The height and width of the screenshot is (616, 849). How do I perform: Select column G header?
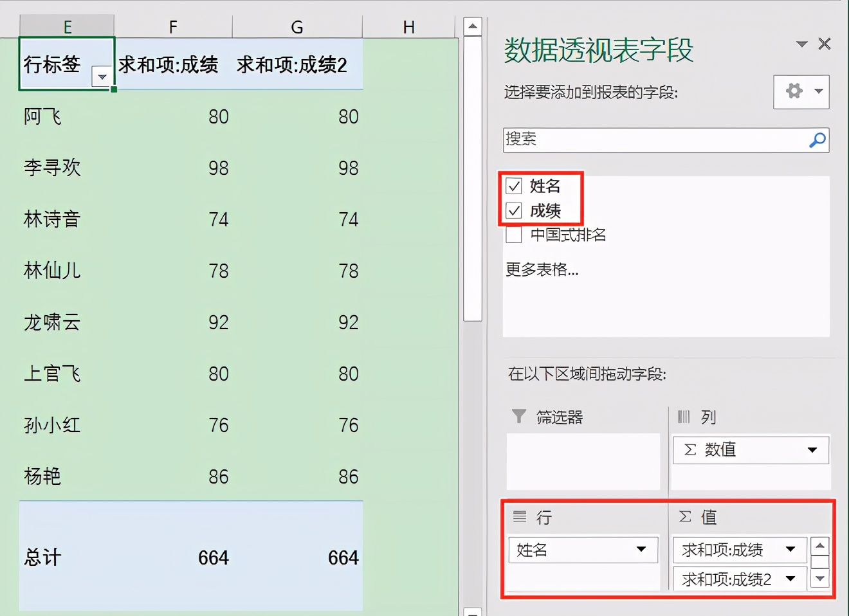[297, 26]
